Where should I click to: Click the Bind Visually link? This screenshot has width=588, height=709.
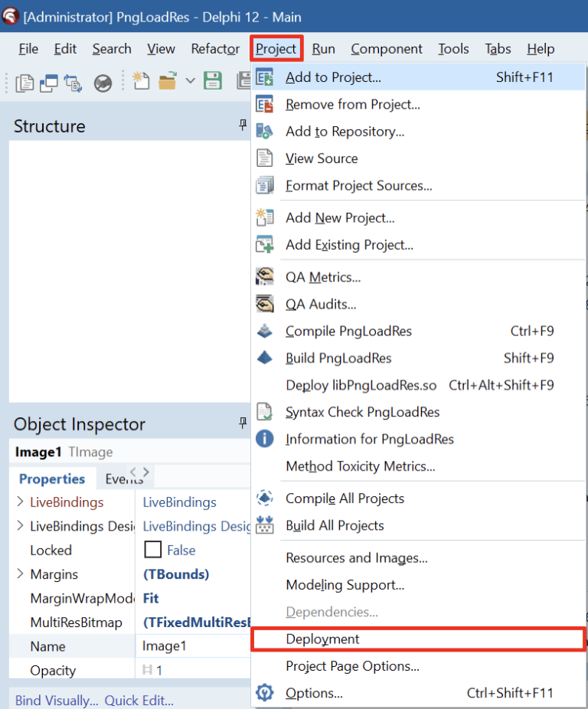pos(57,700)
